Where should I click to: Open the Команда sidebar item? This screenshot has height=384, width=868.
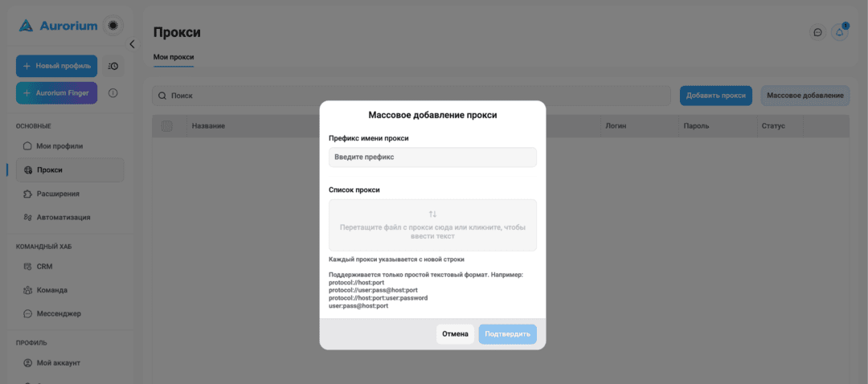pyautogui.click(x=70, y=290)
